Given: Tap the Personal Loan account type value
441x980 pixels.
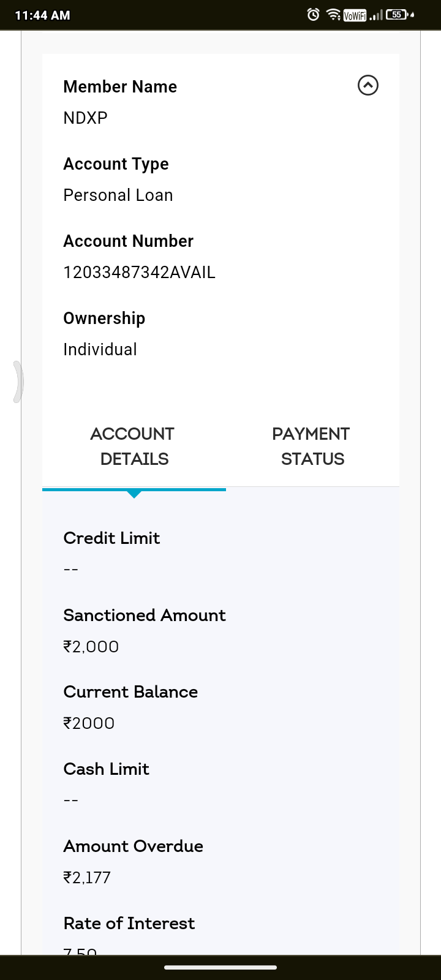Looking at the screenshot, I should point(118,195).
